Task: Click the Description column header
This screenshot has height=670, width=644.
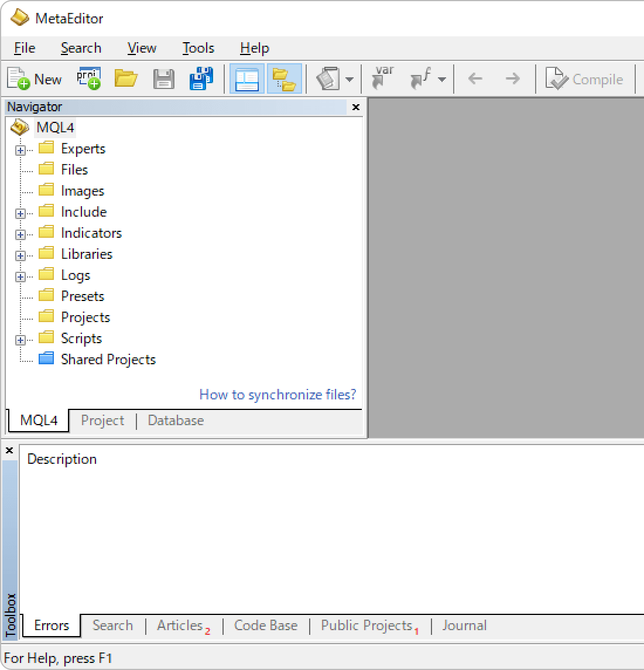Action: 62,459
